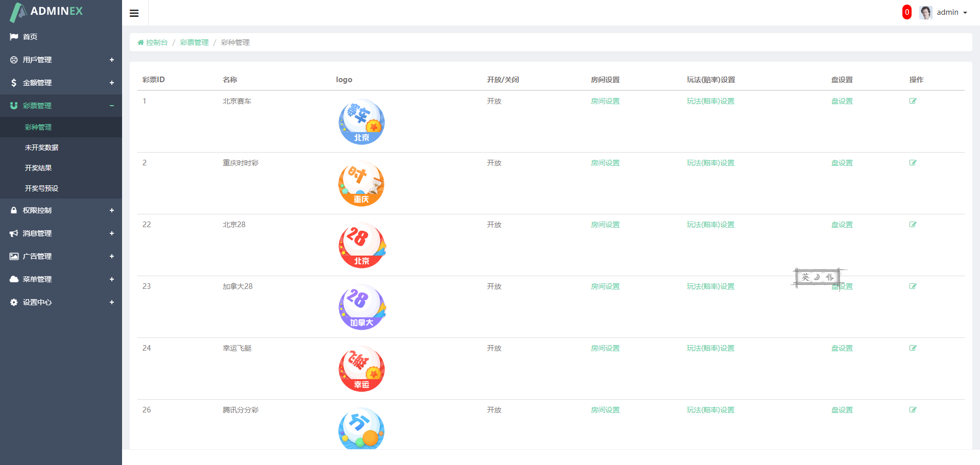This screenshot has width=980, height=465.
Task: Click the AdminEx logo
Action: pyautogui.click(x=46, y=12)
